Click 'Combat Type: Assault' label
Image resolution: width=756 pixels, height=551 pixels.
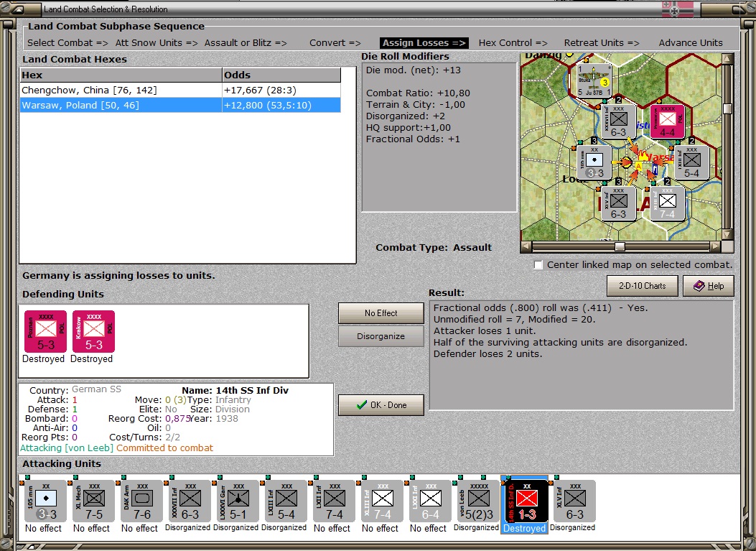coord(434,248)
